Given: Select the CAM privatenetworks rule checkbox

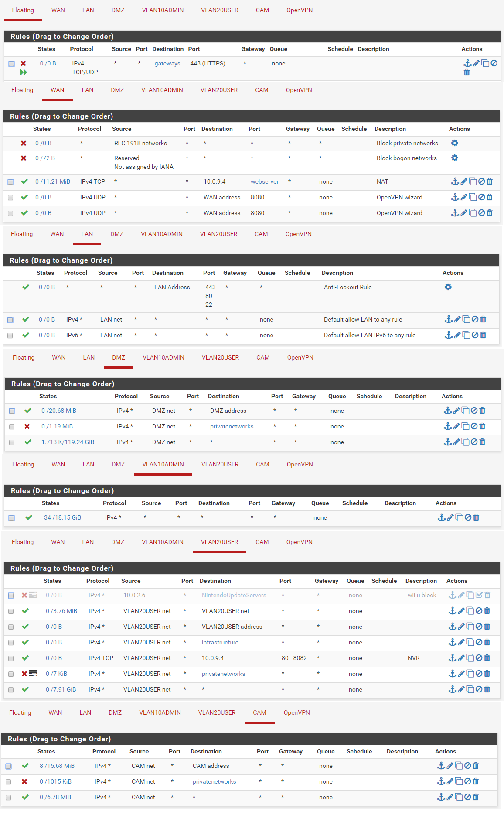Looking at the screenshot, I should tap(8, 782).
